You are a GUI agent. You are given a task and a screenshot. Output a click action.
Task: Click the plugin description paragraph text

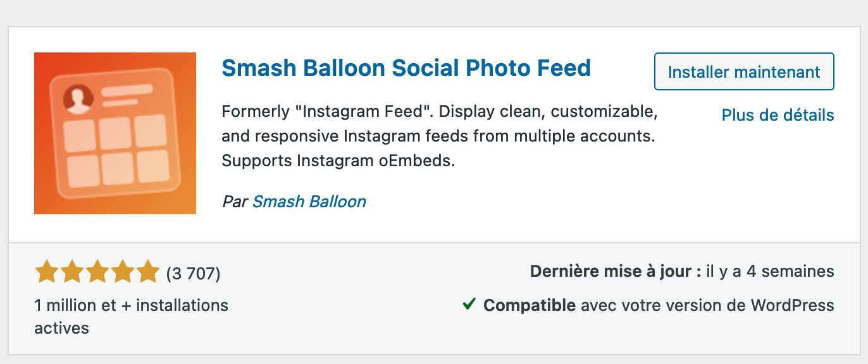click(440, 136)
